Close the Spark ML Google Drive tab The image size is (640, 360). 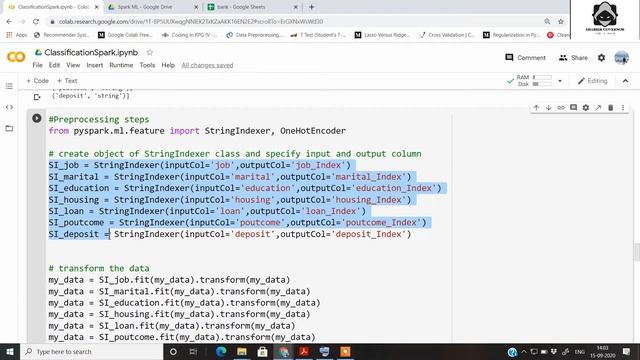196,7
